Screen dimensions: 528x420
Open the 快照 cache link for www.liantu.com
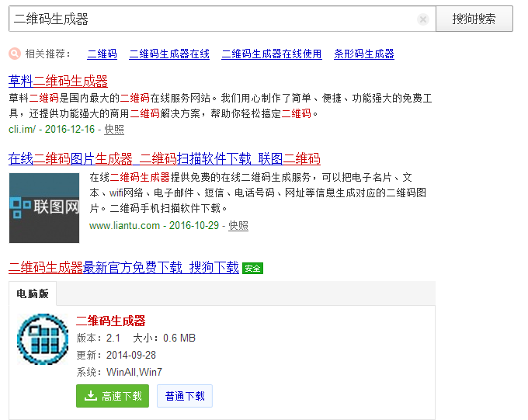click(238, 225)
